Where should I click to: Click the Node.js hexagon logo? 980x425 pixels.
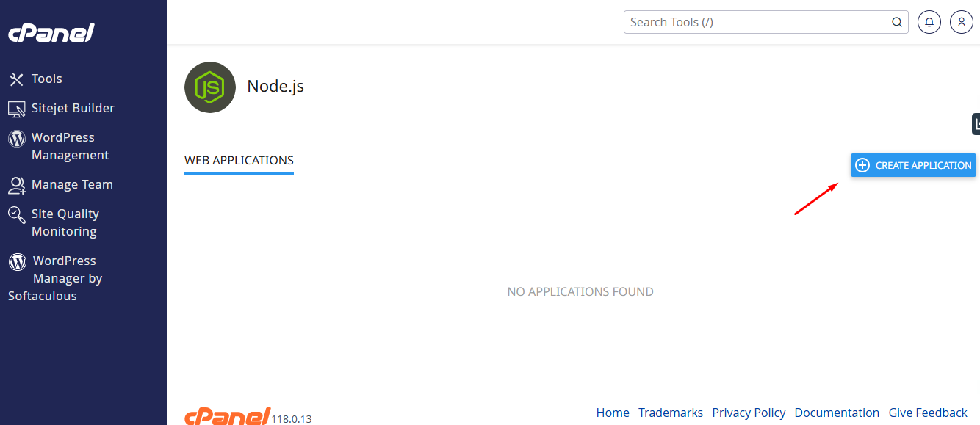pos(210,87)
